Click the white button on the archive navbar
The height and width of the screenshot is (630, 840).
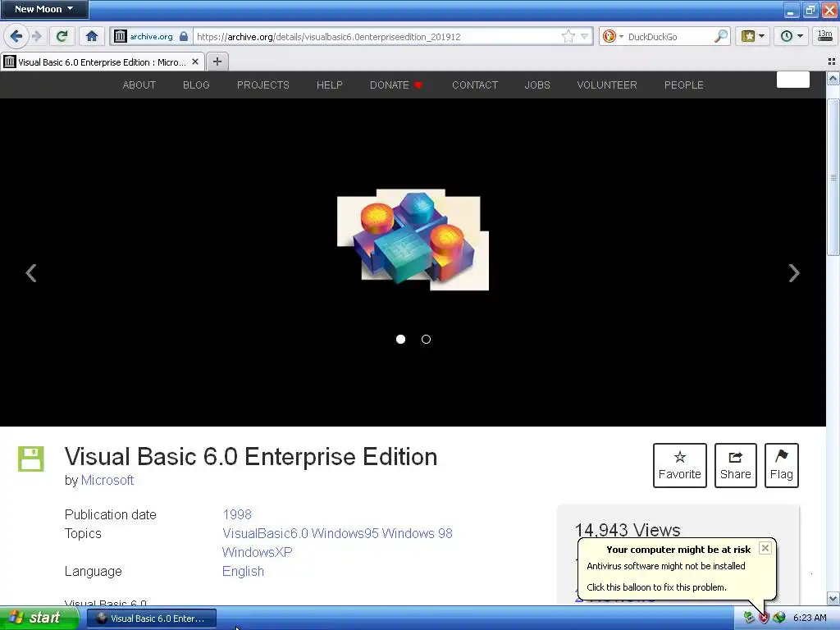pos(793,80)
